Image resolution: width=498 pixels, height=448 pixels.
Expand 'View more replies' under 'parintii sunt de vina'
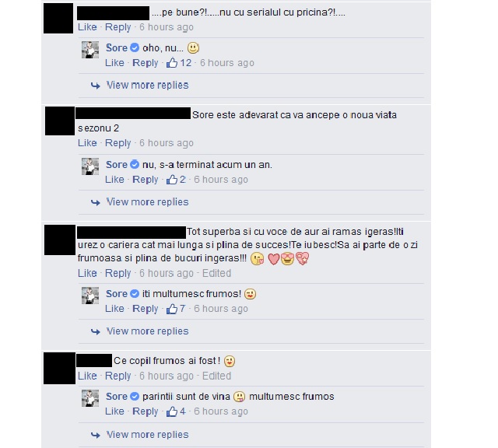tap(147, 434)
